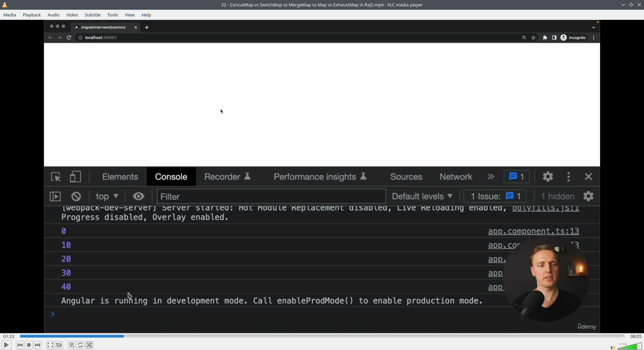Open the issues badge in the tab bar
The height and width of the screenshot is (350, 644).
(x=517, y=177)
